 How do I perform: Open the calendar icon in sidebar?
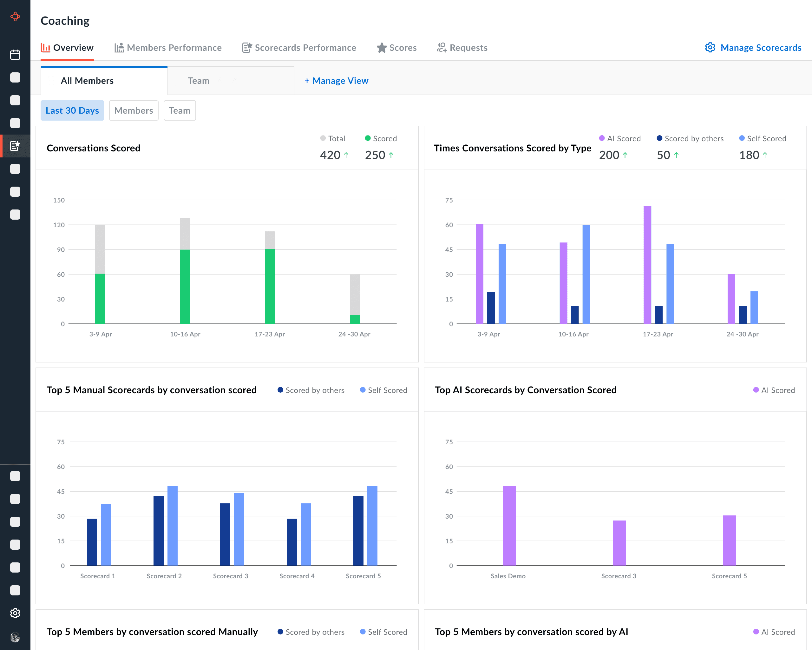point(15,55)
